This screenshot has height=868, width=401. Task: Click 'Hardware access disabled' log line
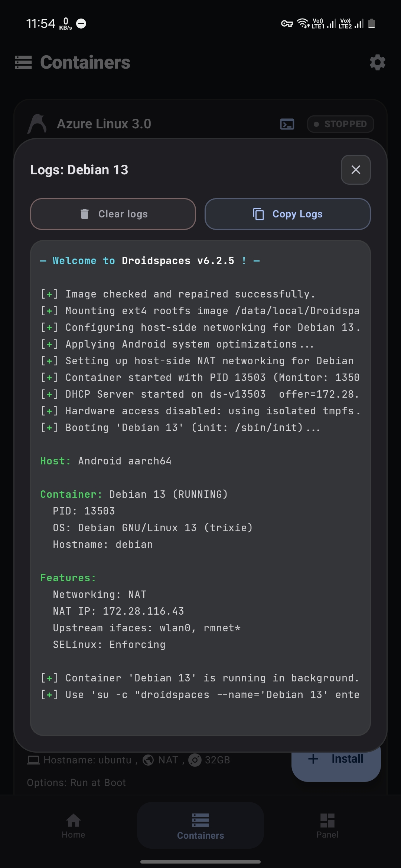pyautogui.click(x=200, y=411)
